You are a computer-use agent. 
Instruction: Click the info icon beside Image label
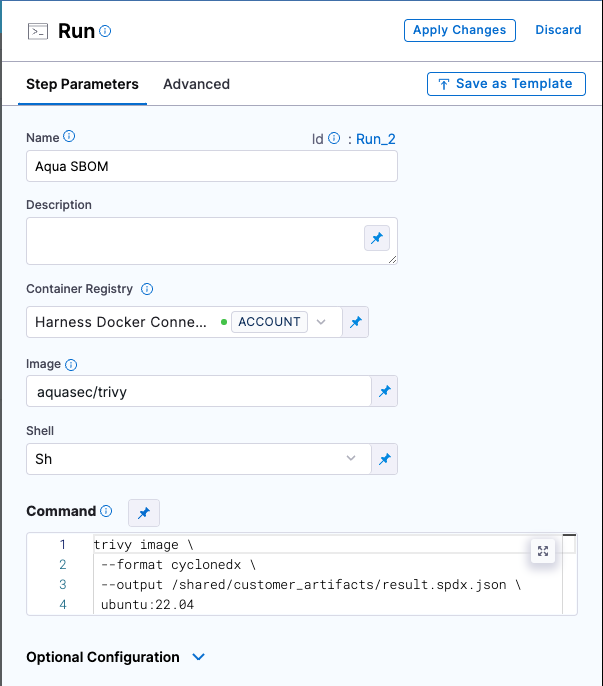(71, 365)
